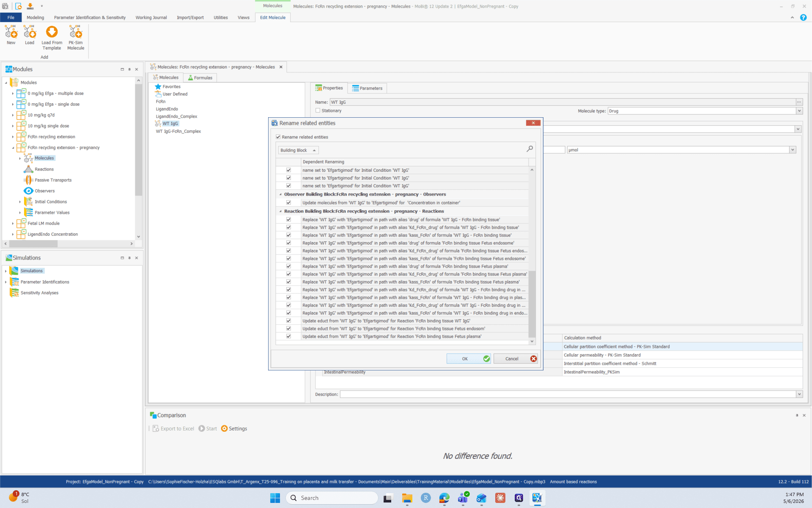Click the Windows taskbar Search box
Screen dimensions: 812x508
[x=332, y=498]
